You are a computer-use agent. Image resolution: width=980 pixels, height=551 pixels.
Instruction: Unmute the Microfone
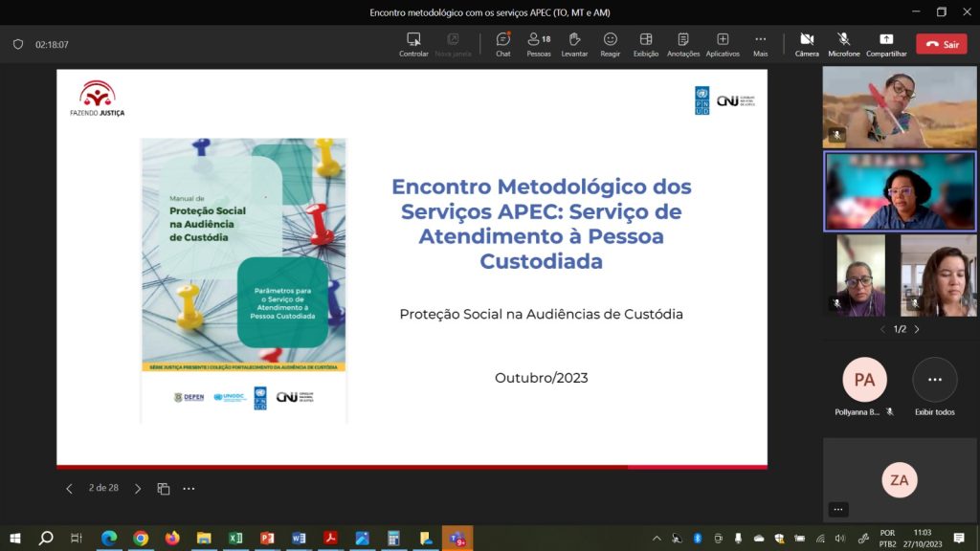[843, 44]
